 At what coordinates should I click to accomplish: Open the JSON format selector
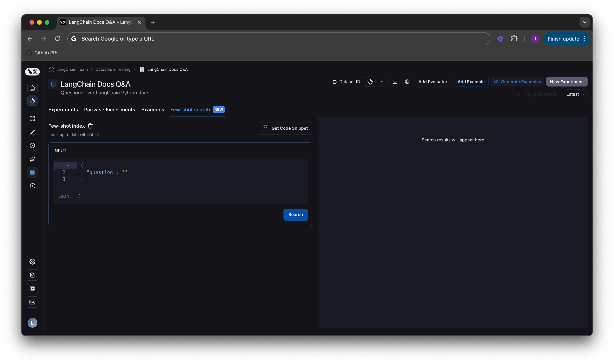(69, 196)
